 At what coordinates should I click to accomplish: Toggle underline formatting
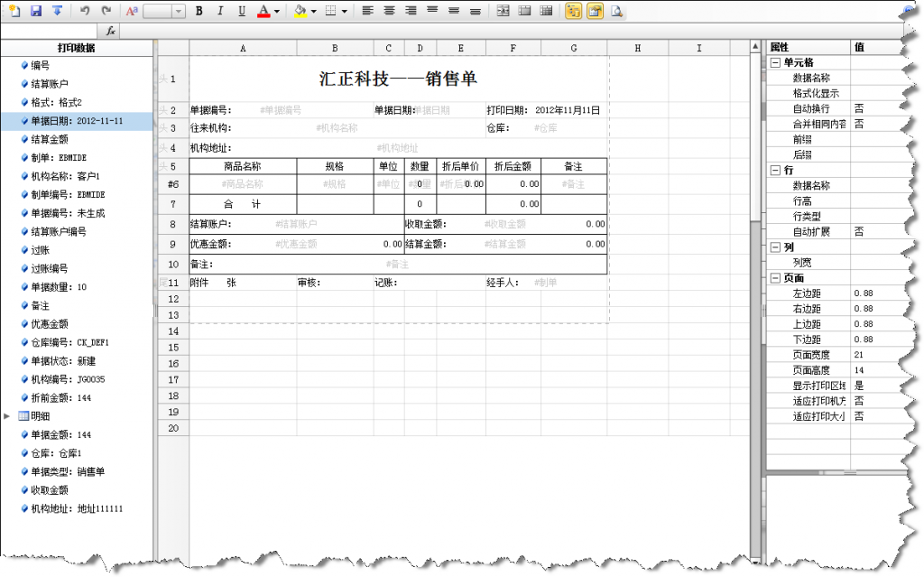[x=242, y=11]
